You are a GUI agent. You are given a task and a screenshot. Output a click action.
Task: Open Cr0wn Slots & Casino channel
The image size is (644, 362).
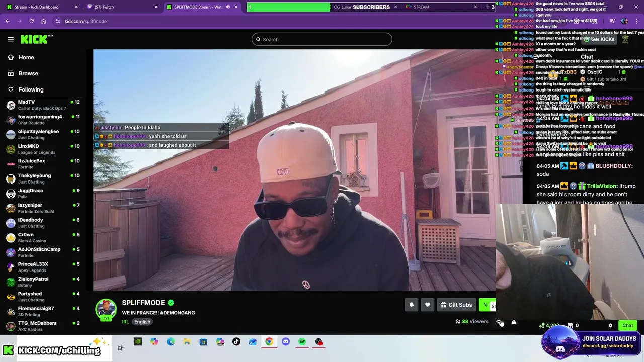(x=43, y=237)
